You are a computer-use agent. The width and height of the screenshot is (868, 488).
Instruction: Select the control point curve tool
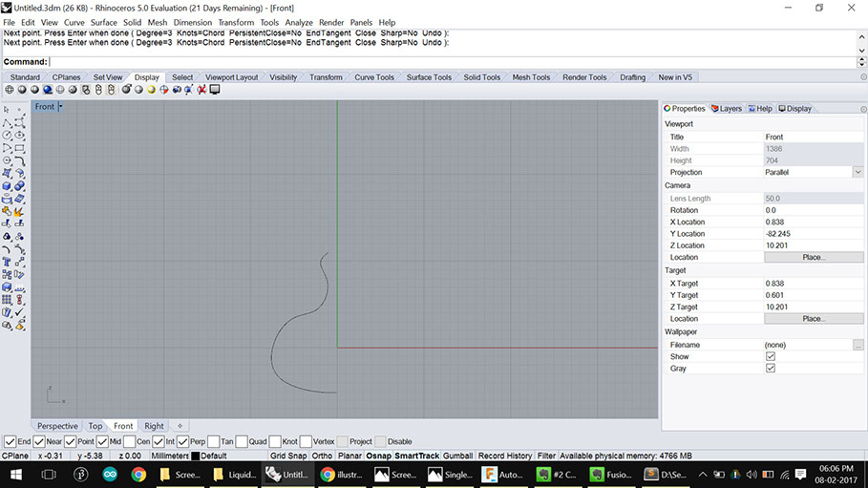coord(19,122)
